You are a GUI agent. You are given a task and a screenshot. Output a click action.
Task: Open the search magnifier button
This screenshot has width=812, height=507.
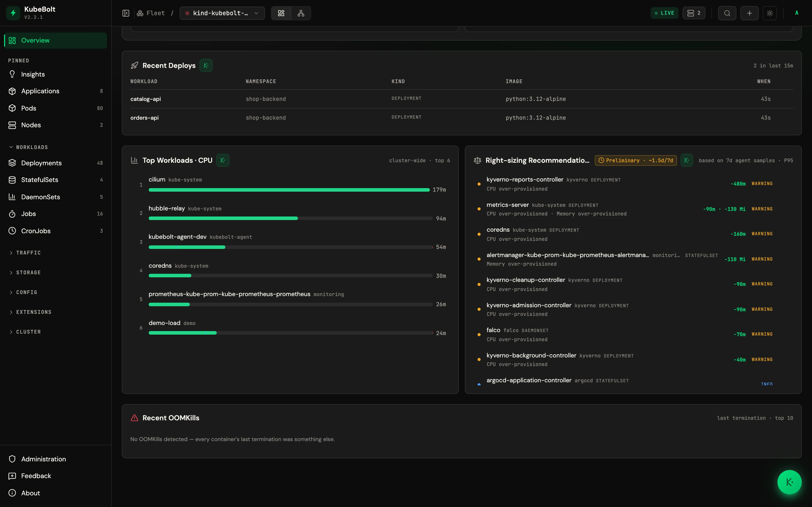tap(727, 13)
